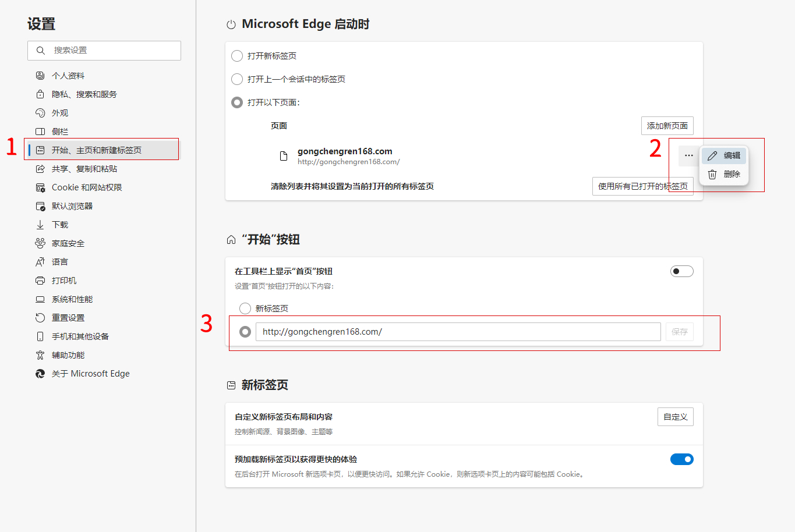
Task: Click the home page URL text field
Action: point(458,332)
